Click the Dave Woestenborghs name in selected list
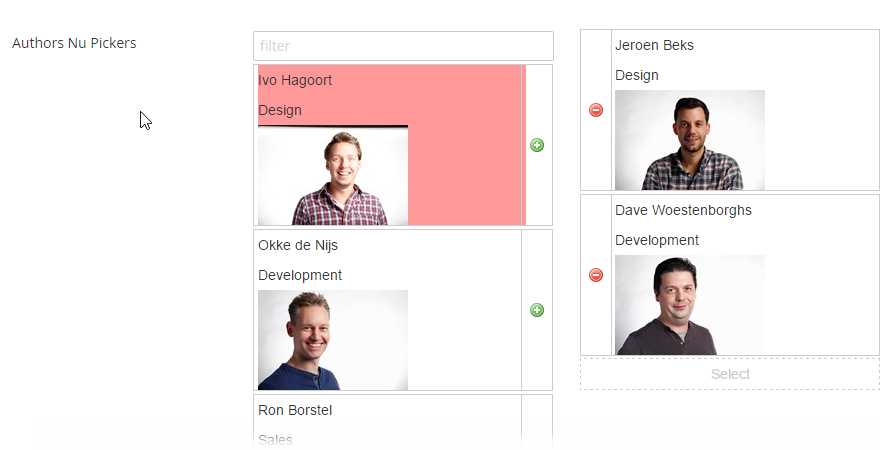The width and height of the screenshot is (890, 450). 683,211
